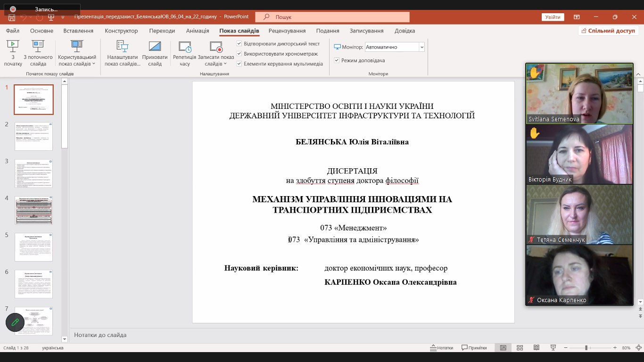The height and width of the screenshot is (362, 644).
Task: Start slideshow from status bar icon
Action: 553,348
